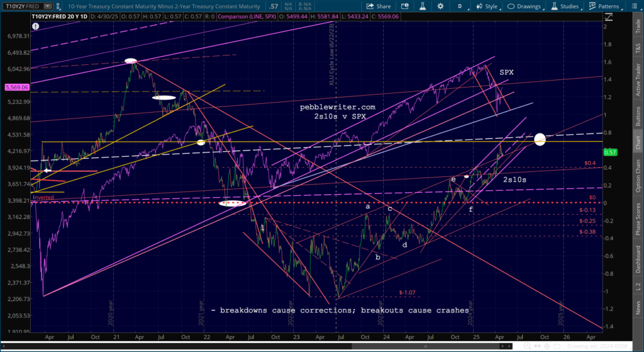Click the pan arrows icon at bottom

pyautogui.click(x=537, y=346)
